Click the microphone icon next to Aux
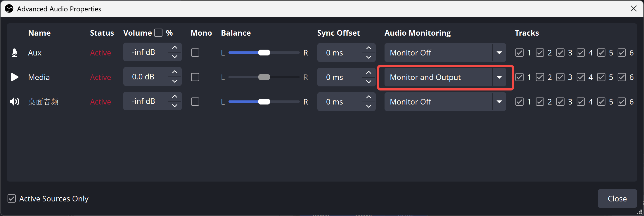This screenshot has height=216, width=644. pos(14,53)
